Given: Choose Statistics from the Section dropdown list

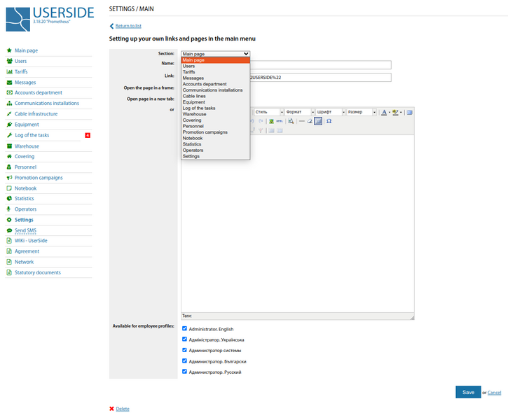Looking at the screenshot, I should [192, 144].
